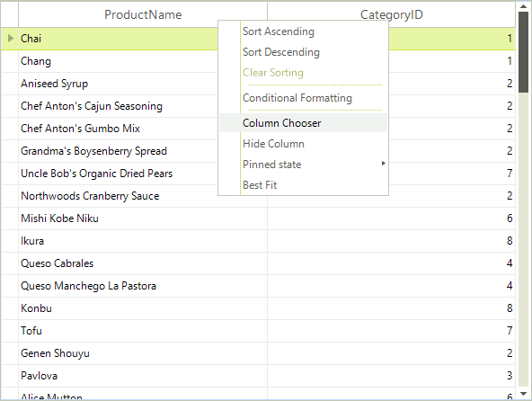This screenshot has height=401, width=532.
Task: Select the Tofu product cell
Action: 143,331
